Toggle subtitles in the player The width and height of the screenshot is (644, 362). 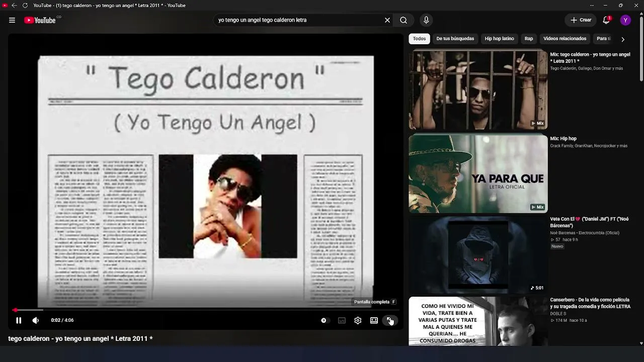click(x=342, y=320)
